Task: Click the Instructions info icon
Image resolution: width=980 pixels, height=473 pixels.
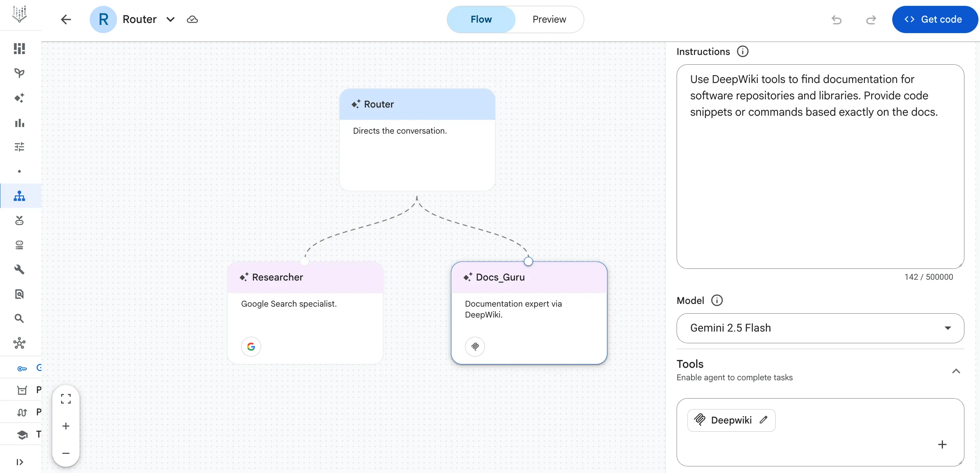Action: pyautogui.click(x=743, y=51)
